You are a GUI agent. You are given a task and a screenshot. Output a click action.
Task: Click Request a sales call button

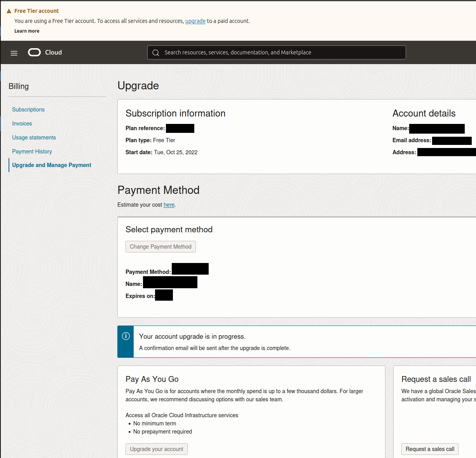pos(430,449)
